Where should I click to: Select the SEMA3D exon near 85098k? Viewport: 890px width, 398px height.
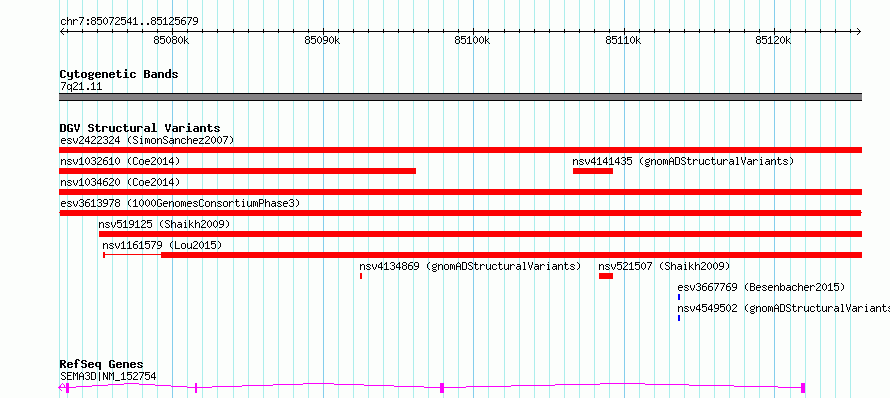click(x=442, y=388)
